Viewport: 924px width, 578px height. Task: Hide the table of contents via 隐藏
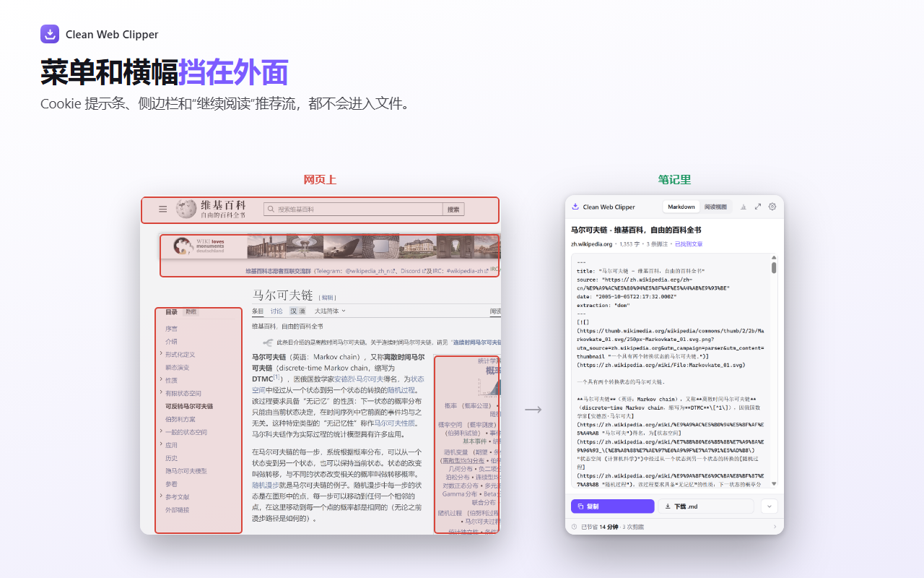(x=191, y=312)
